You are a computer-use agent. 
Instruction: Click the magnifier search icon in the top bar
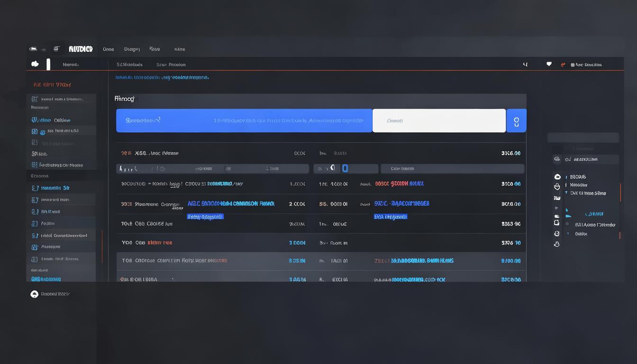pos(525,64)
